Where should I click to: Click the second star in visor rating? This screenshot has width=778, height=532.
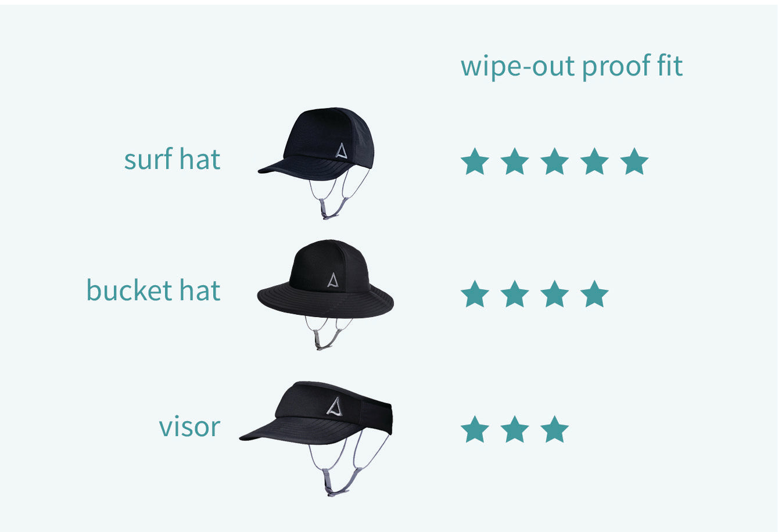tap(515, 429)
